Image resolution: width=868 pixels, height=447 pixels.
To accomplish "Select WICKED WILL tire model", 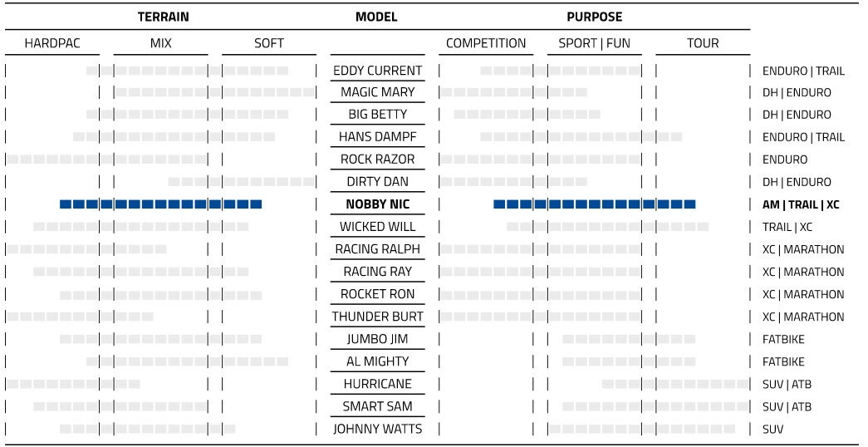I will pyautogui.click(x=378, y=227).
